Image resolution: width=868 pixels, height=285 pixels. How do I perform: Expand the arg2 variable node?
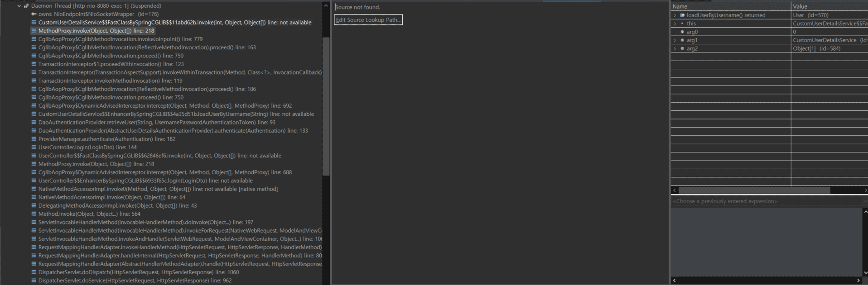(675, 48)
